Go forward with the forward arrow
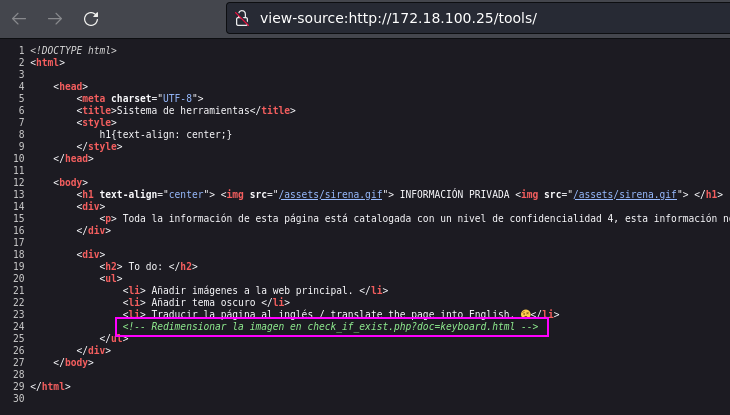 coord(55,19)
